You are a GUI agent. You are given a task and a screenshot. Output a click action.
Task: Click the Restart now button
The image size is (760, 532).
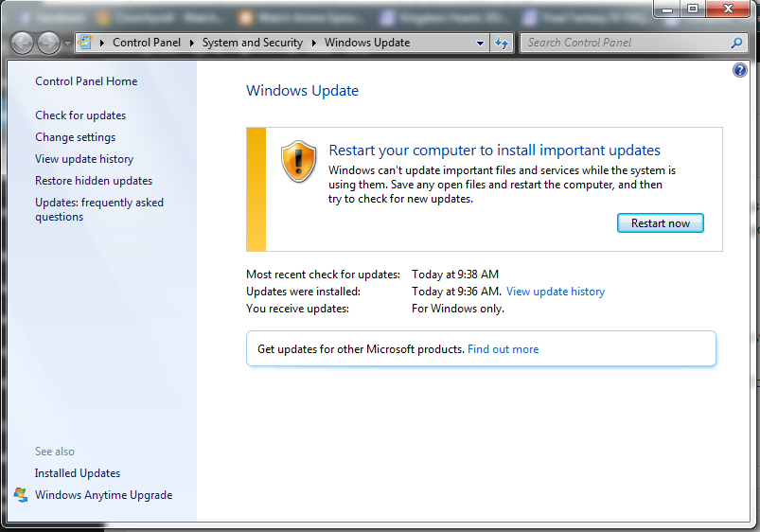(661, 223)
